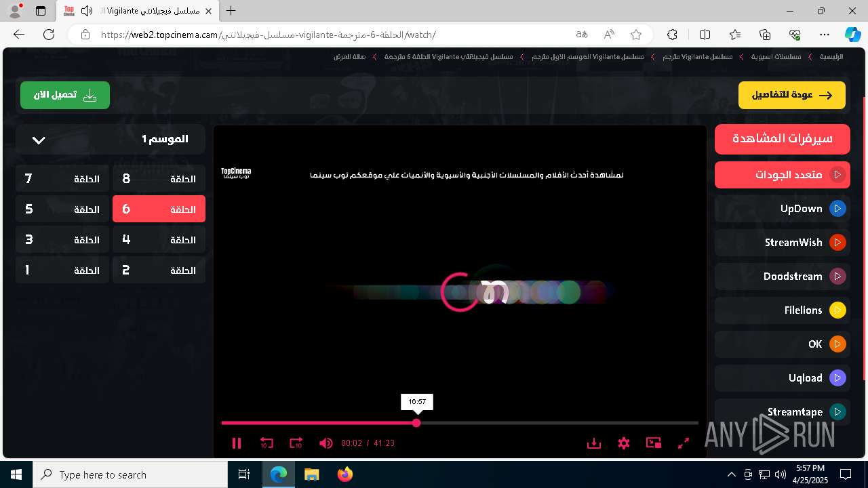Open browser essentials icon
Viewport: 868px width, 488px height.
point(795,35)
